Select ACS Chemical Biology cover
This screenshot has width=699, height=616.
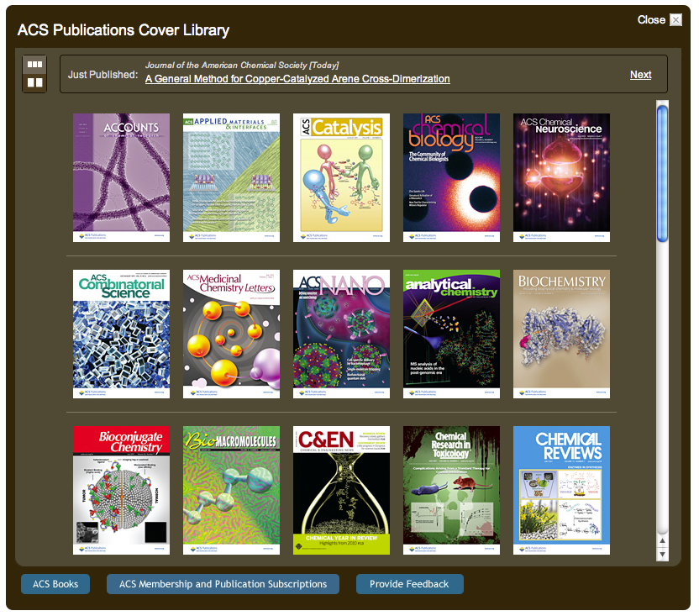coord(451,177)
